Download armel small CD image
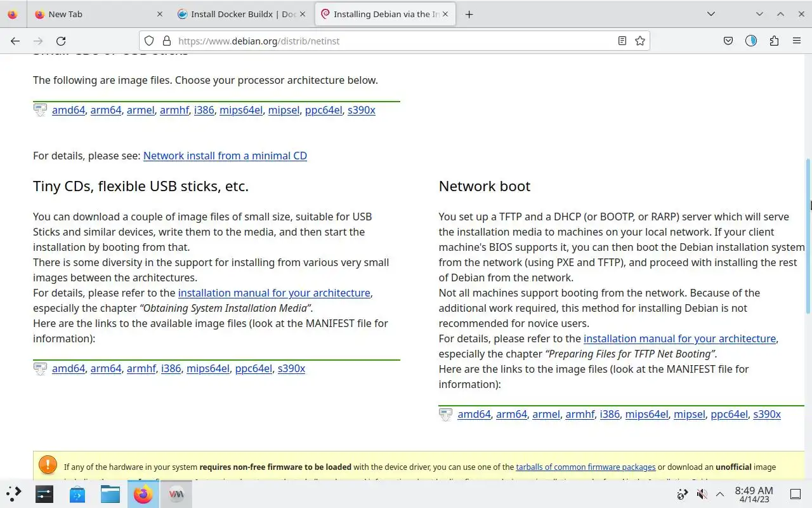Image resolution: width=812 pixels, height=508 pixels. 141,110
